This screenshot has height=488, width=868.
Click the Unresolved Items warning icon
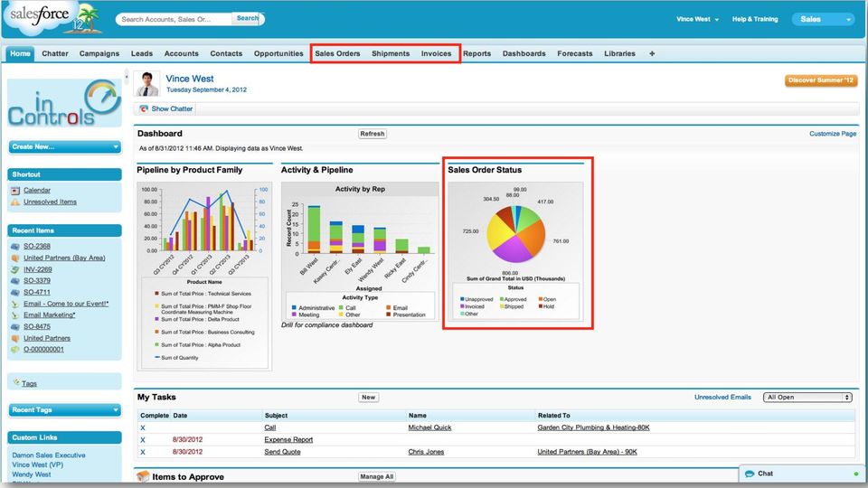coord(15,202)
